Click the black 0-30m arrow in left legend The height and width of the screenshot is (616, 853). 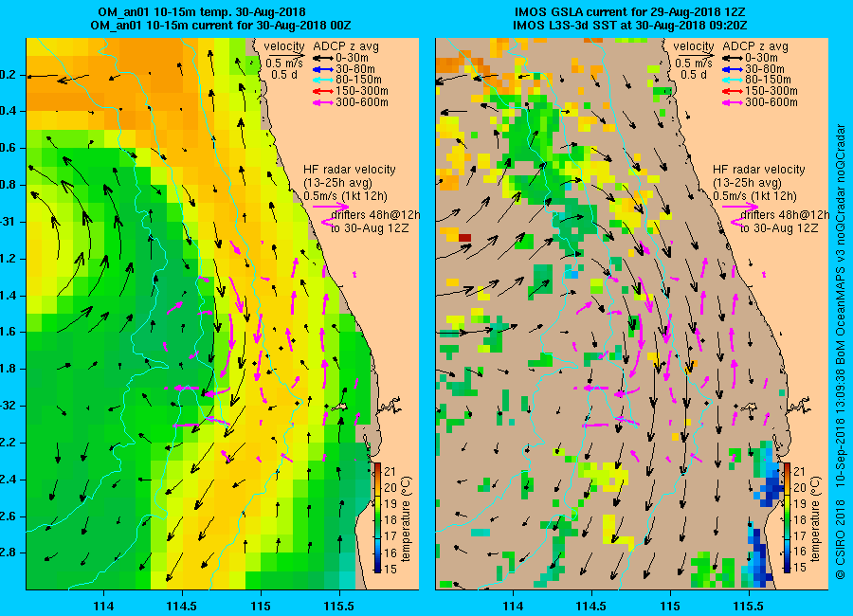[322, 58]
